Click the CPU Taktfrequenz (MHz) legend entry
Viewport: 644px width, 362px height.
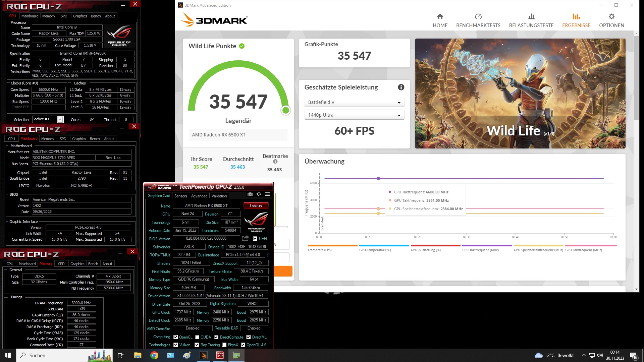coord(487,248)
